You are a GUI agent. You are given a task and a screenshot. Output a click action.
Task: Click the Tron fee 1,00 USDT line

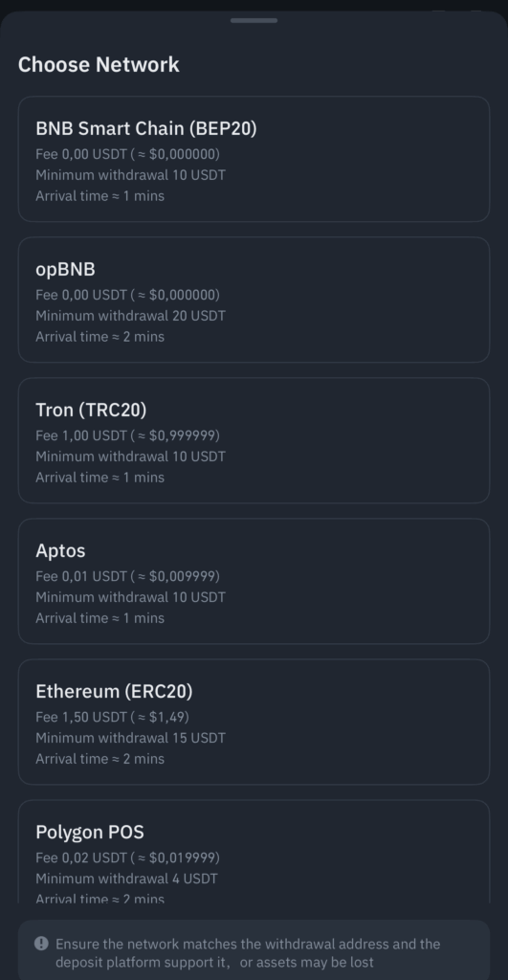(x=127, y=435)
